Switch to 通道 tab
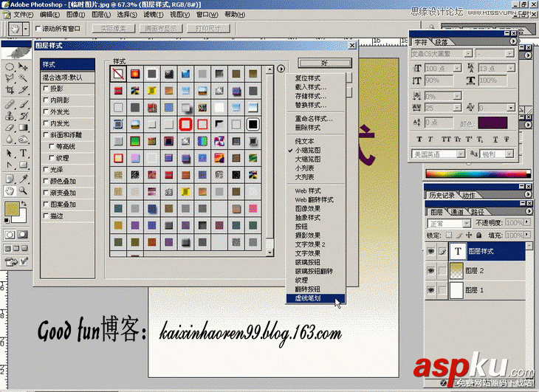This screenshot has width=539, height=392. point(456,212)
